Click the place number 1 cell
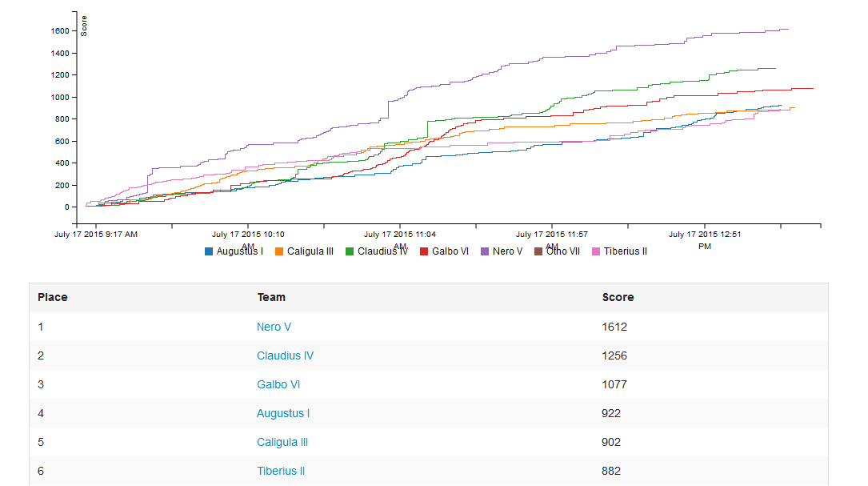 pos(41,327)
